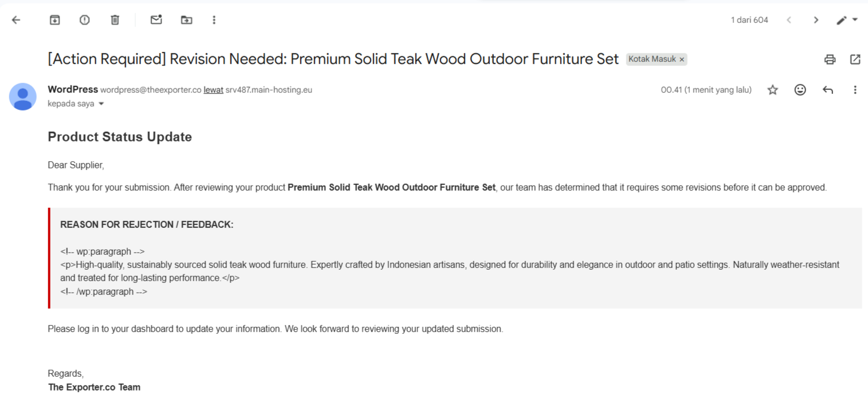Go to the next email

coord(816,20)
